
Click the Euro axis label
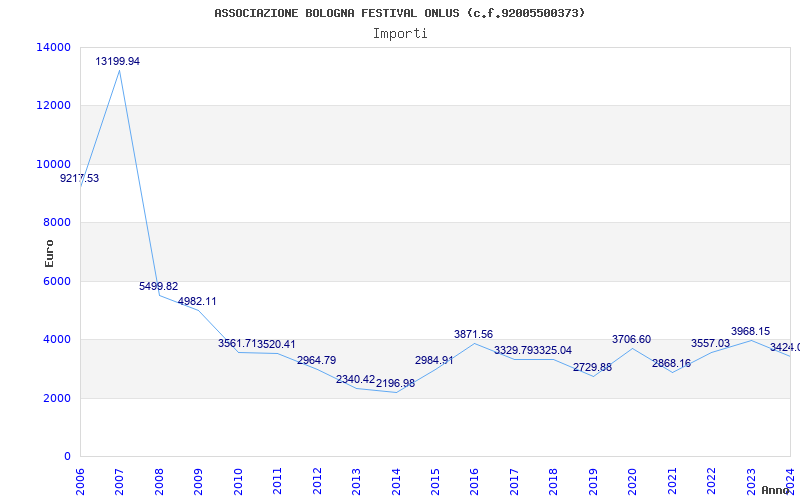coord(49,253)
